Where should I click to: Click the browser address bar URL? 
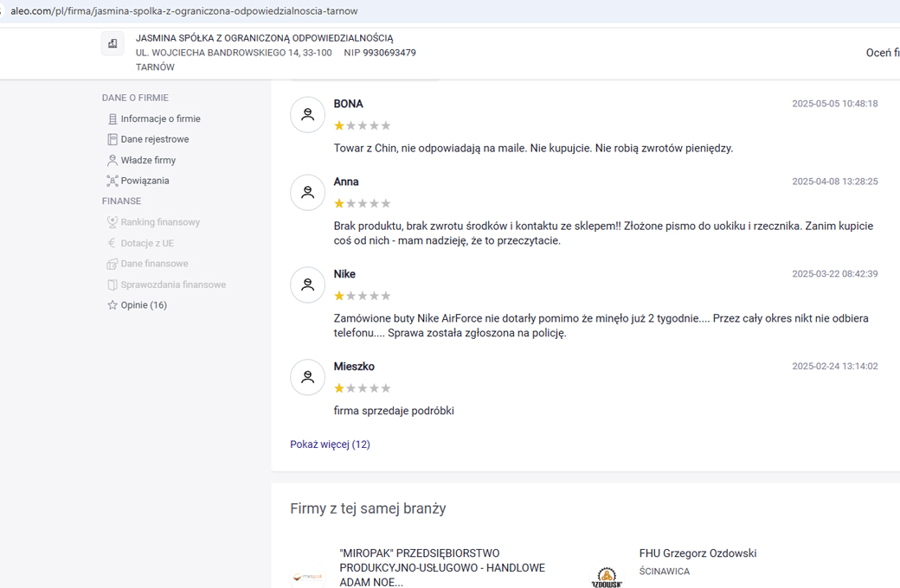click(183, 11)
